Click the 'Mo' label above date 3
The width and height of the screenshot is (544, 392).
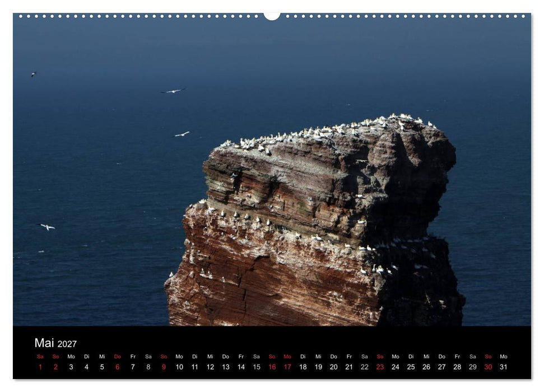pyautogui.click(x=71, y=357)
